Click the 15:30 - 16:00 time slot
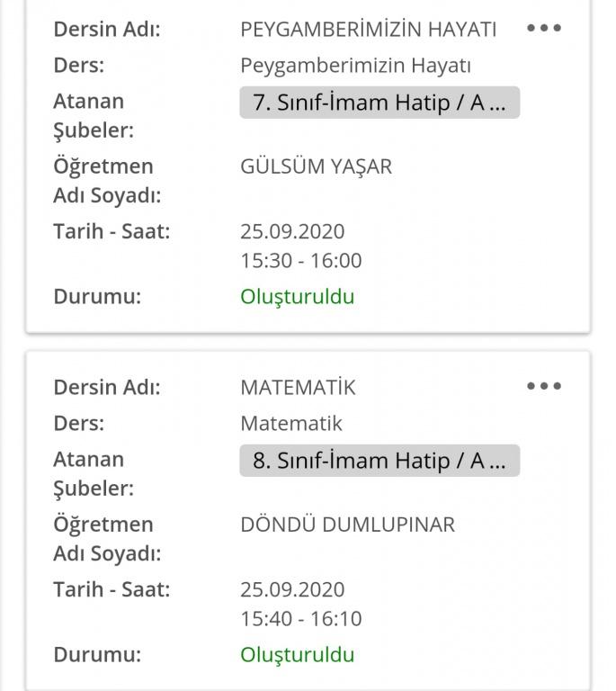 [301, 261]
